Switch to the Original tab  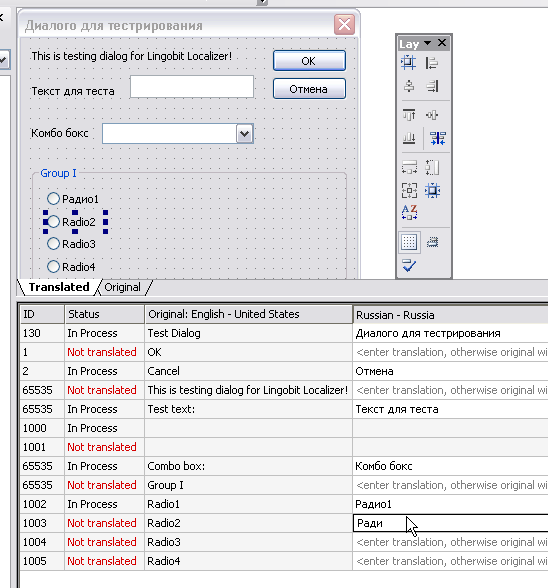(x=122, y=287)
